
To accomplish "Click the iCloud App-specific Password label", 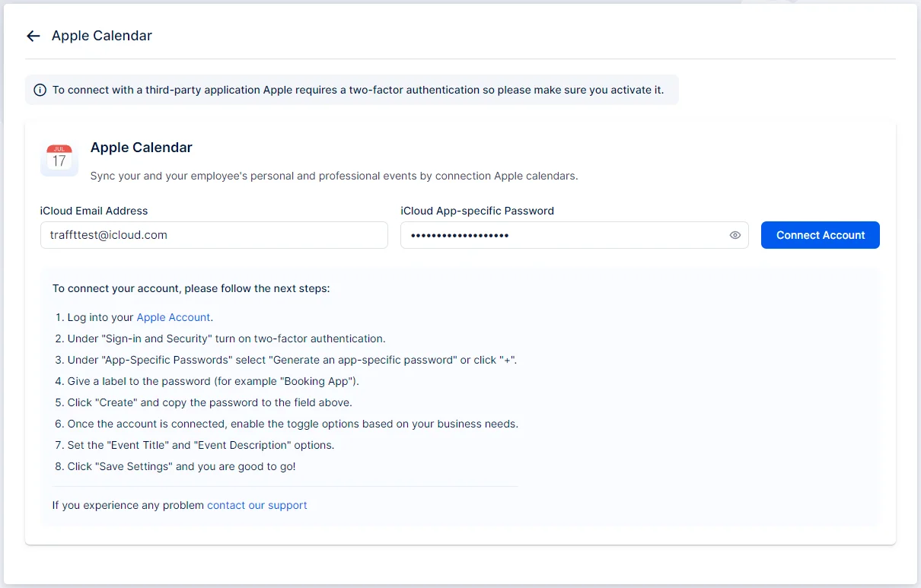I will [x=476, y=211].
